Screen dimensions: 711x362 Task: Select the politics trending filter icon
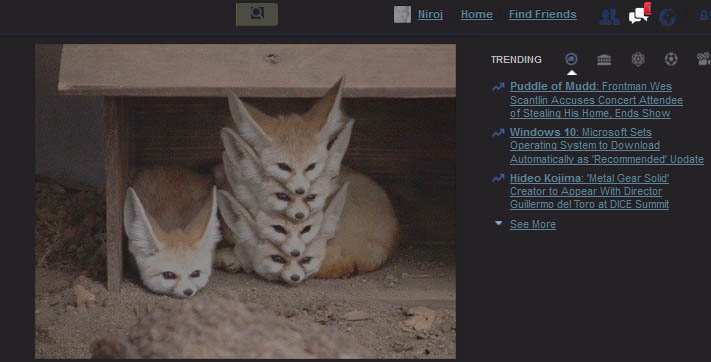pyautogui.click(x=604, y=59)
